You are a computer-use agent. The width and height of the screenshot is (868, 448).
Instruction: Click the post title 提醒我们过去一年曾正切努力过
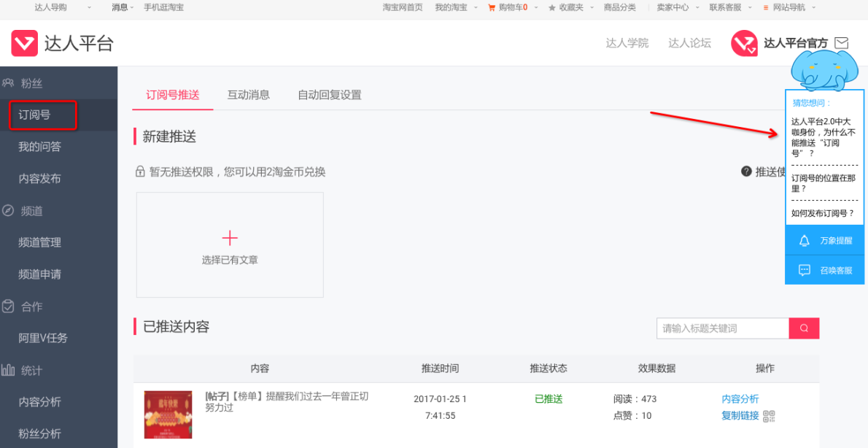pyautogui.click(x=286, y=403)
